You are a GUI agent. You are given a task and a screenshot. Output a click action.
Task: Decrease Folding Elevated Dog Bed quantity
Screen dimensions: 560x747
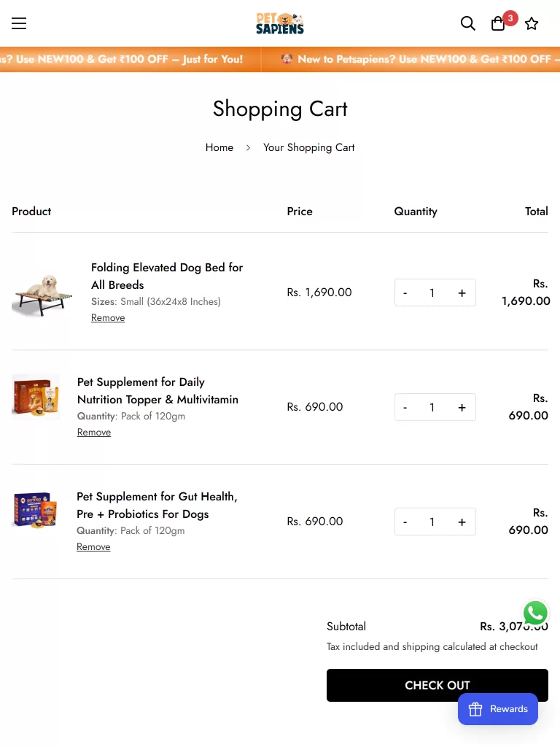pos(405,293)
